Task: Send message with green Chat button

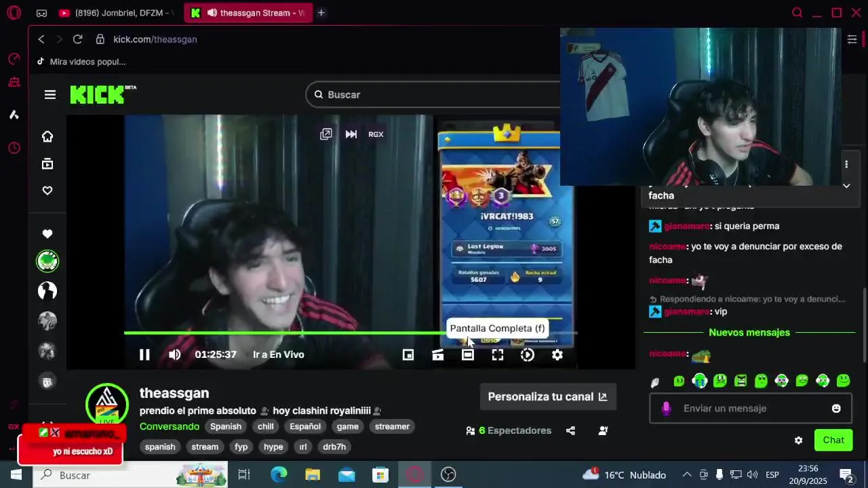Action: (833, 440)
